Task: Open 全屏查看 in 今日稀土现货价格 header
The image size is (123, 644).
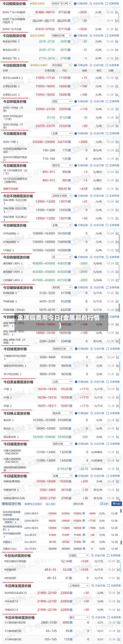Action: [x=113, y=413]
